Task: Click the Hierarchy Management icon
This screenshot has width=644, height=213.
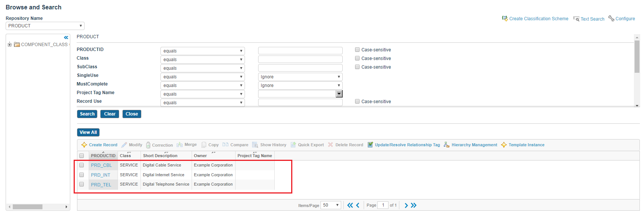Action: [446, 145]
